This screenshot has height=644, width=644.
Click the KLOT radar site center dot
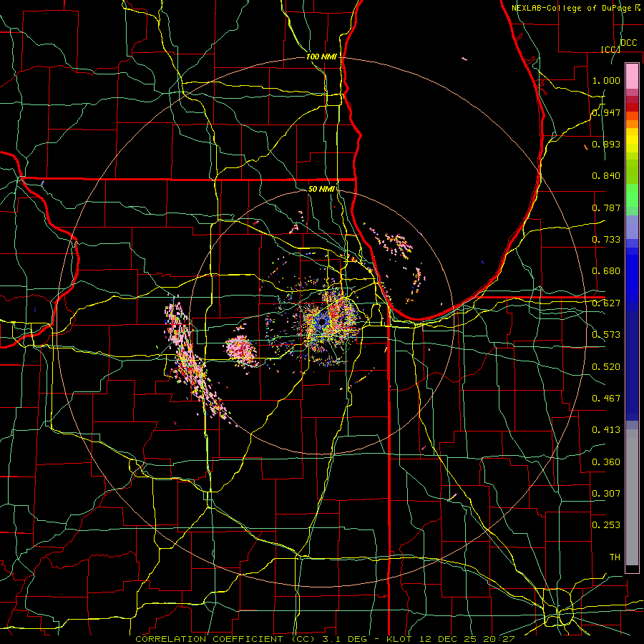[322, 323]
